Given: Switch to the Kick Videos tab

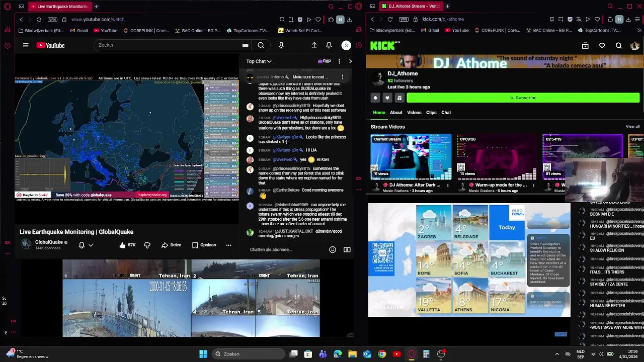Looking at the screenshot, I should point(414,113).
